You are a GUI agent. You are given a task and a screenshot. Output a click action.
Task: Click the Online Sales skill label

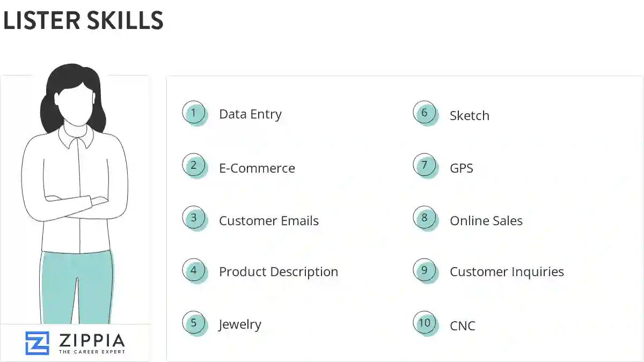point(486,221)
